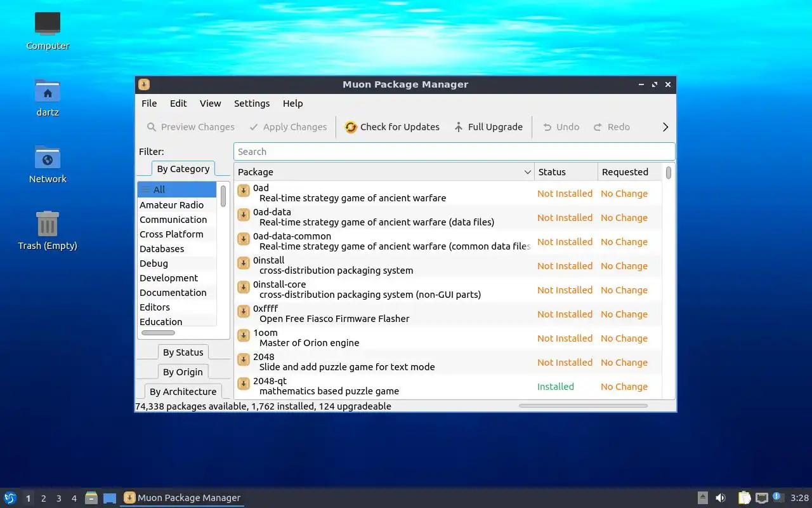Screen dimensions: 812x508
Task: Click the 2048-qt package icon
Action: click(244, 384)
